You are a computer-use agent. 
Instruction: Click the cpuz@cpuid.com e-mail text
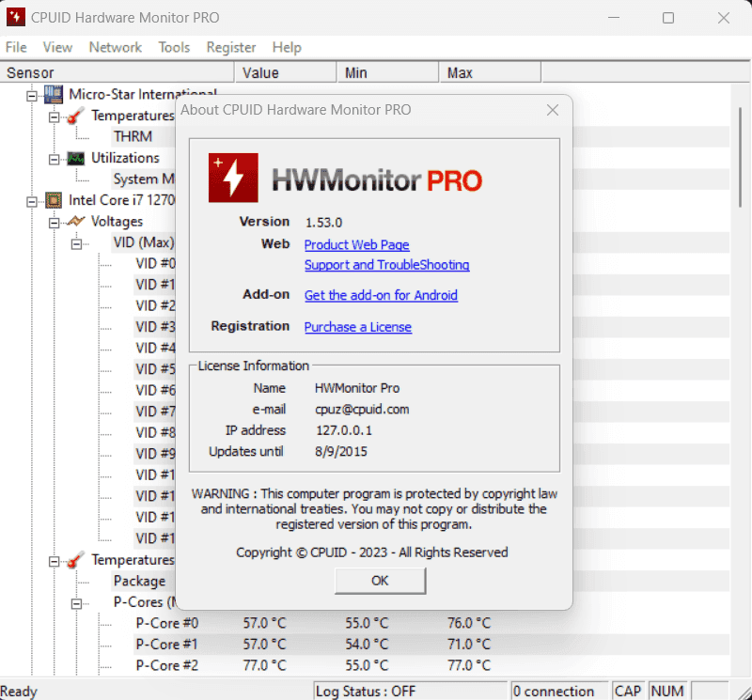pos(362,410)
